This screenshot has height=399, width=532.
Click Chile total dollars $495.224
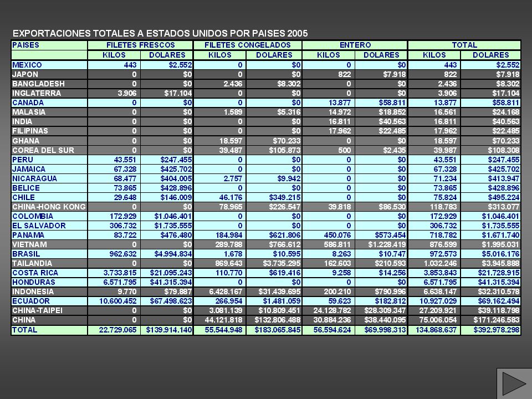(504, 197)
